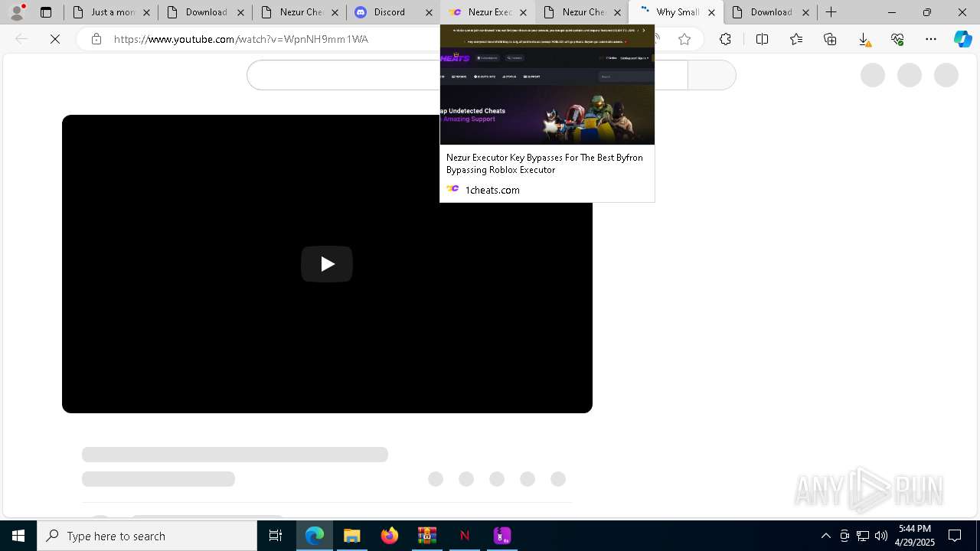The image size is (980, 551).
Task: Click the Nezur Executor Key Bypasses preview title
Action: 544,164
